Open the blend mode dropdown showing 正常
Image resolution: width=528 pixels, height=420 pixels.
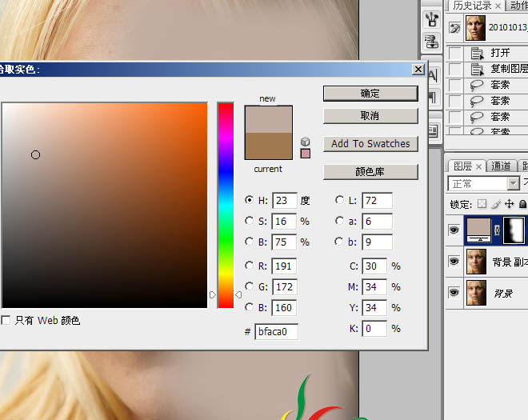[x=485, y=183]
